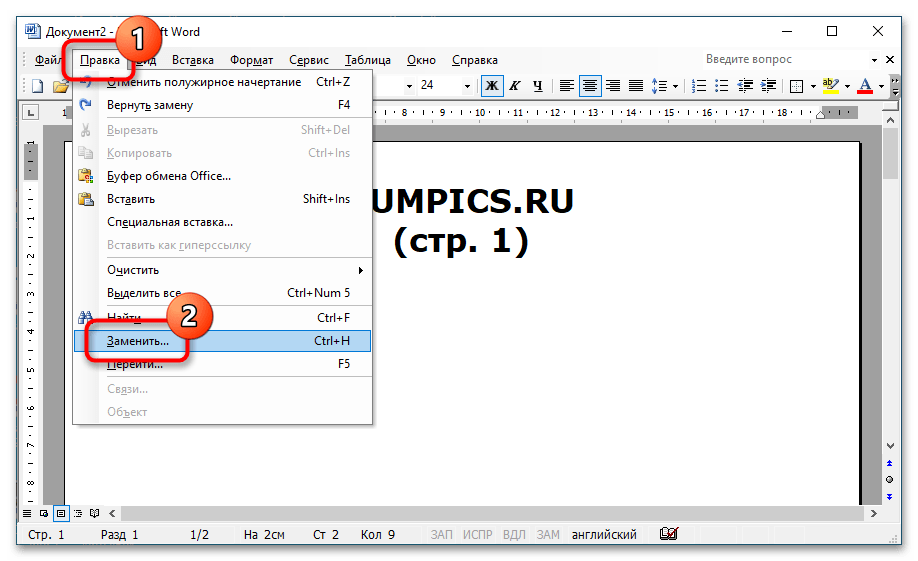Click the line spacing icon
Screen dimensions: 918x561
click(x=659, y=86)
